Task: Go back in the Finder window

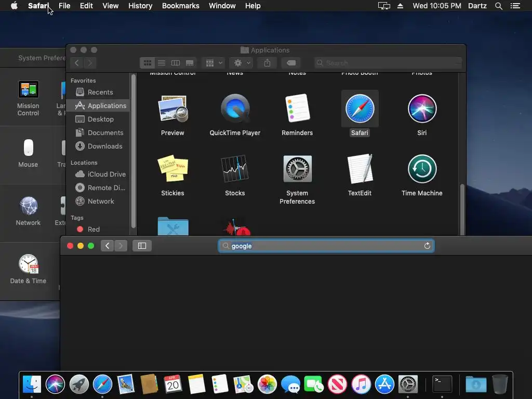Action: [x=77, y=63]
